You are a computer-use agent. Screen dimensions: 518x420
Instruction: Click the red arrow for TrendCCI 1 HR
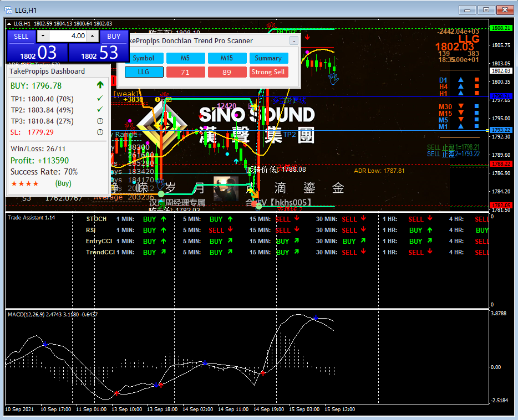429,252
